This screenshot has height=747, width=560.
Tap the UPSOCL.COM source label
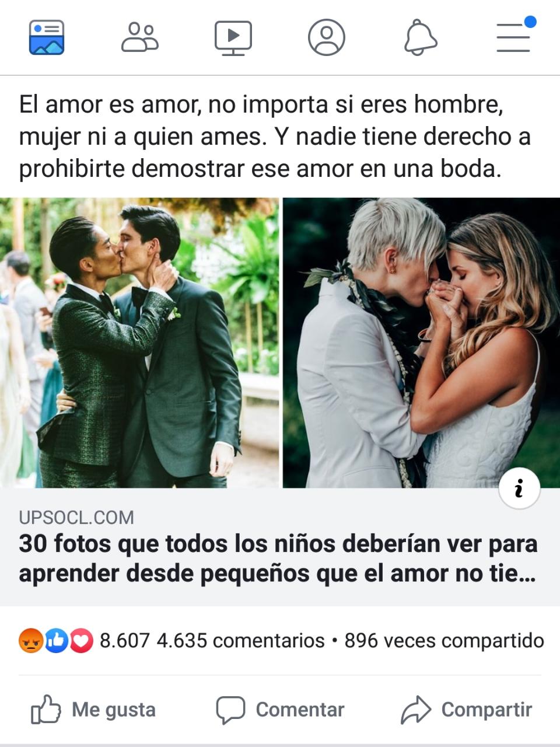(x=76, y=518)
